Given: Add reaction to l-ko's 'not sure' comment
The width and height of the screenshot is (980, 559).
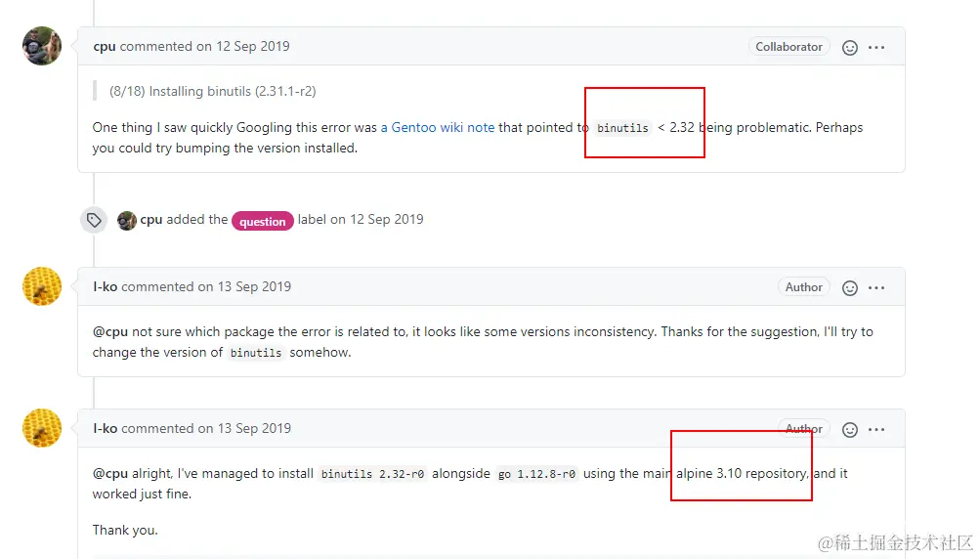Looking at the screenshot, I should tap(849, 287).
